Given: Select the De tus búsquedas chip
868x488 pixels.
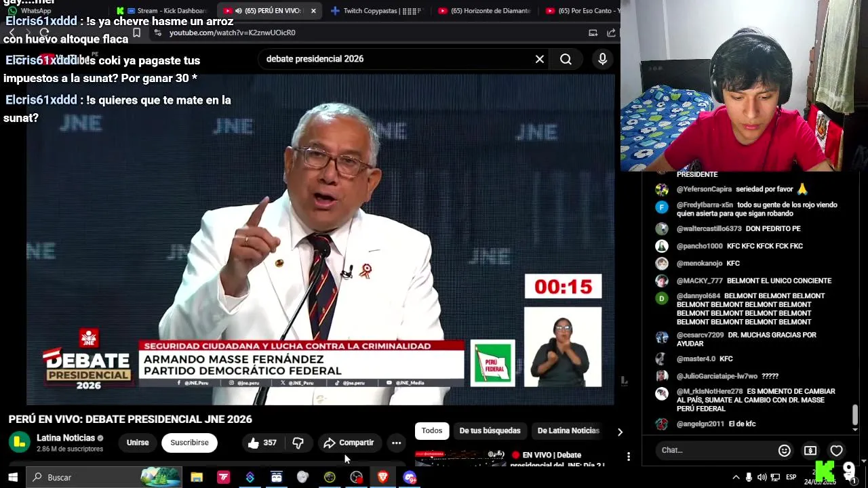Looking at the screenshot, I should coord(490,430).
